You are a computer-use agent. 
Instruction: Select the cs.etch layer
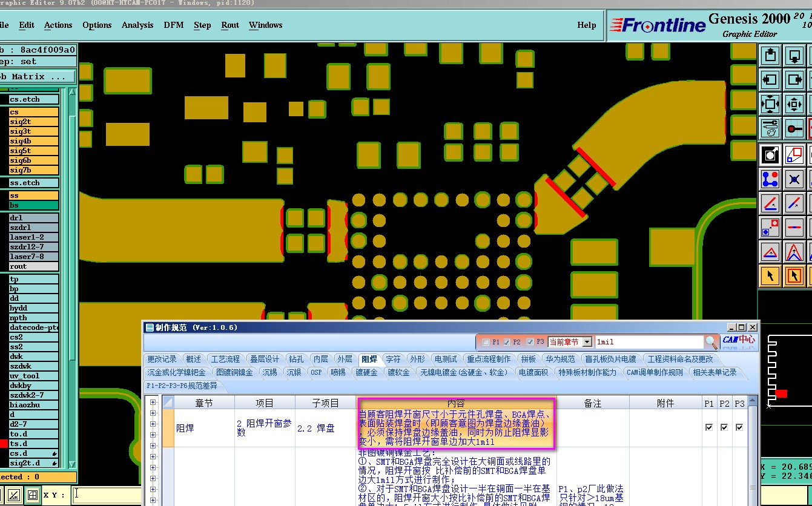(33, 99)
